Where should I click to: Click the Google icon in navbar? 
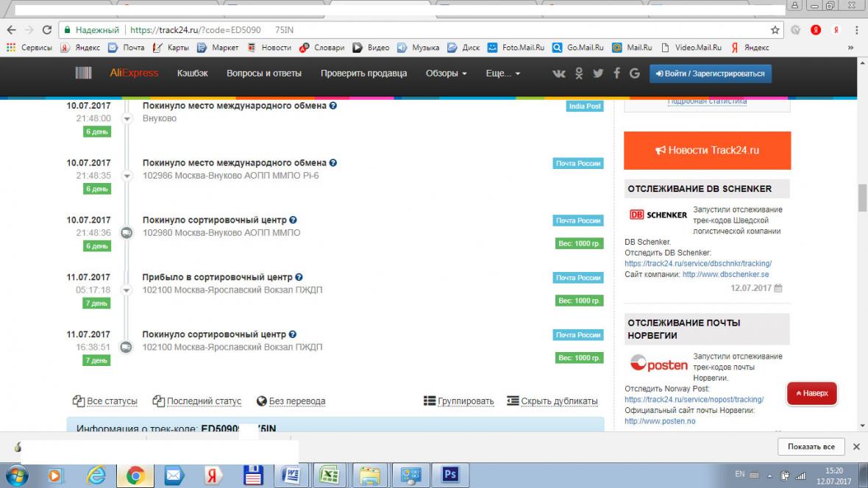634,73
